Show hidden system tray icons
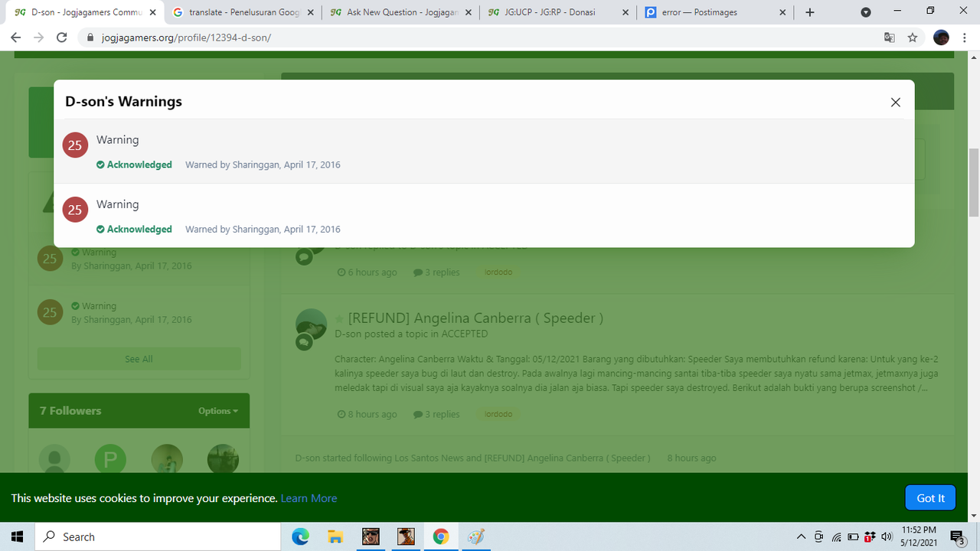The image size is (980, 551). pos(802,536)
